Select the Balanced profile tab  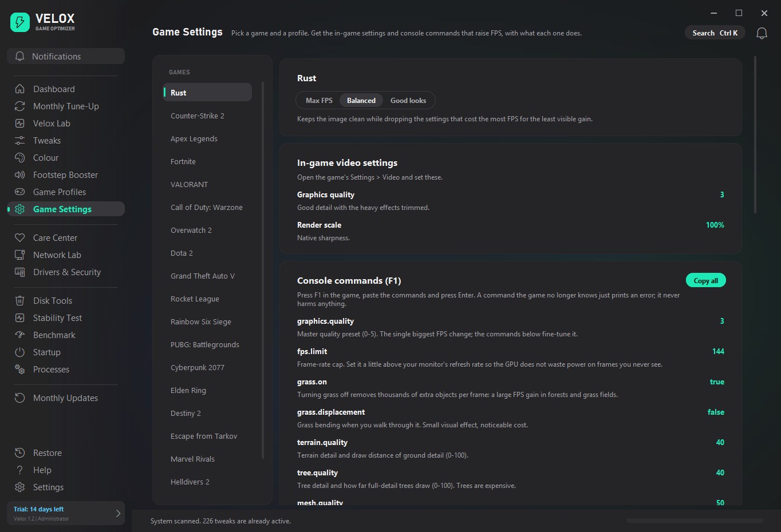361,100
